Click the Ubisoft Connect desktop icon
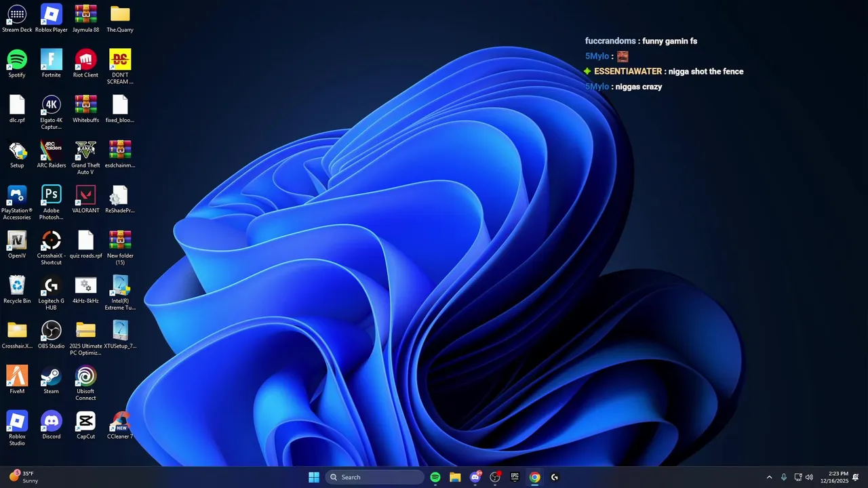This screenshot has height=488, width=868. click(x=85, y=384)
